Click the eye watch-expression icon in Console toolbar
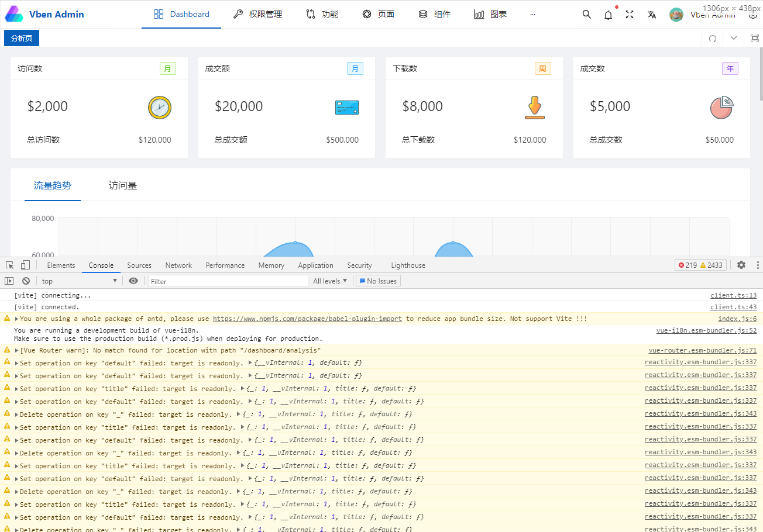Image resolution: width=763 pixels, height=532 pixels. [x=133, y=281]
